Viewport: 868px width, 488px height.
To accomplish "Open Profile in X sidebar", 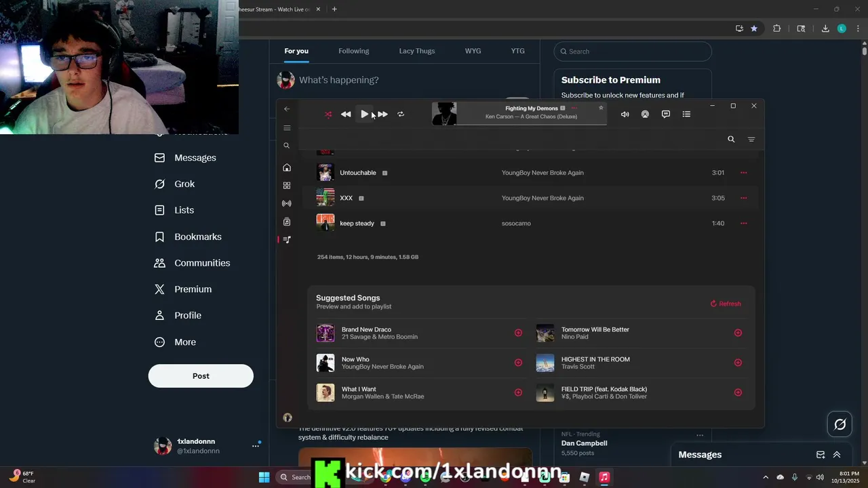I will 178,315.
